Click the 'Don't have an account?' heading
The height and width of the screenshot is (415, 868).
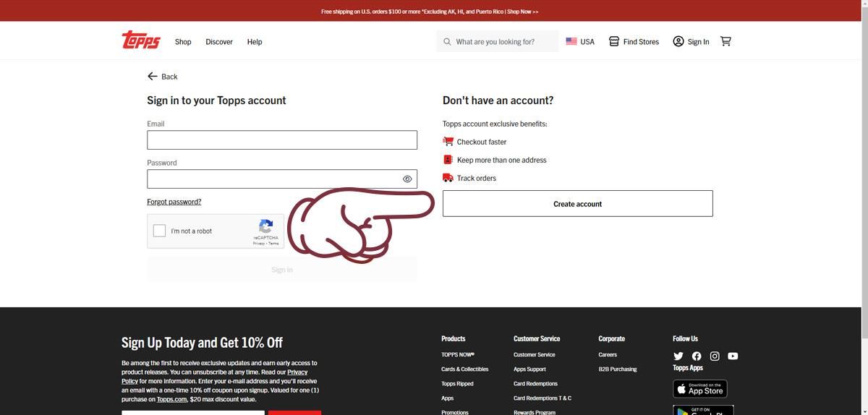[498, 100]
